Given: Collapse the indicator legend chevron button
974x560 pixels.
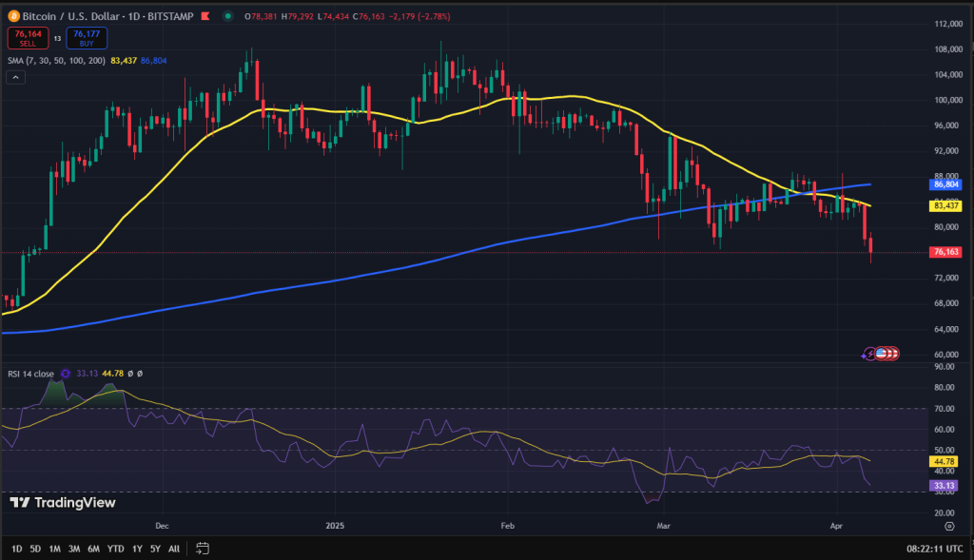Looking at the screenshot, I should point(15,78).
